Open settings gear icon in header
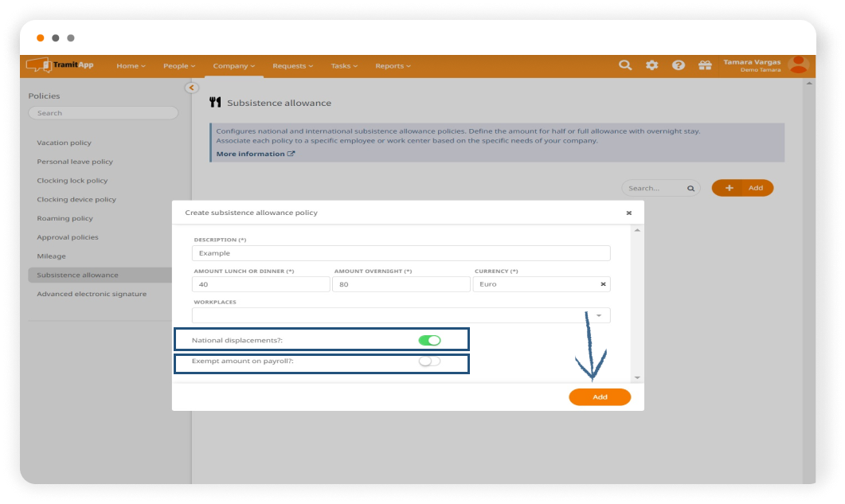Screen dimensions: 845x504 pos(651,65)
